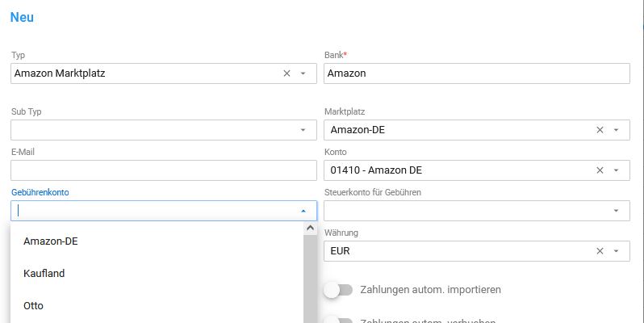
Task: Expand the Marktplatz dropdown arrow
Action: pyautogui.click(x=616, y=130)
